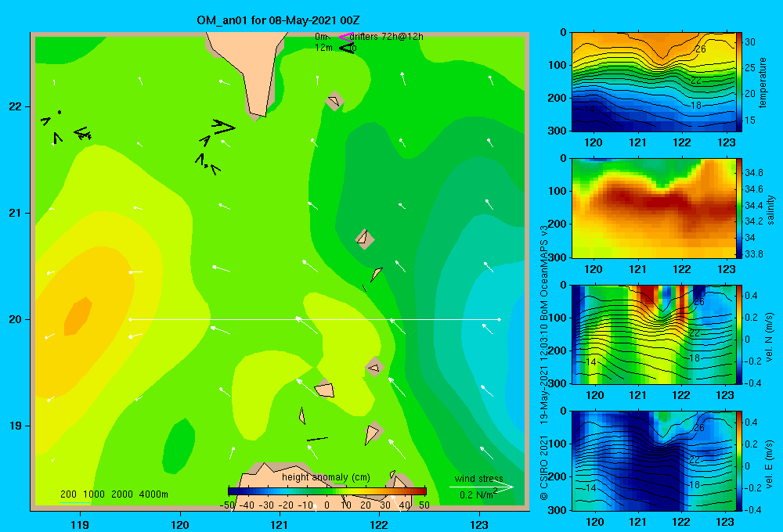Click the vel. E panel colorbar

(739, 461)
